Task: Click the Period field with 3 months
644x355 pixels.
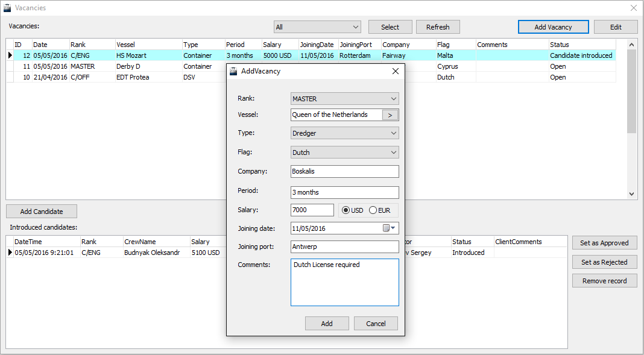Action: 344,192
